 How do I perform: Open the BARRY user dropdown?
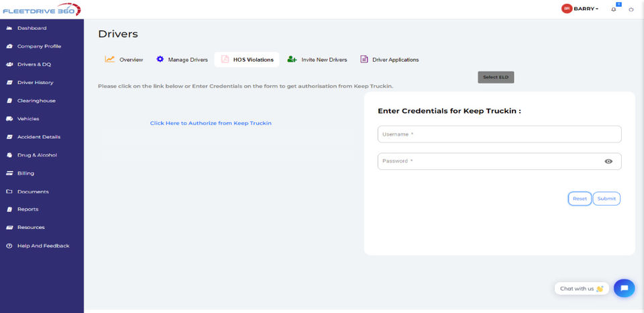(x=586, y=9)
